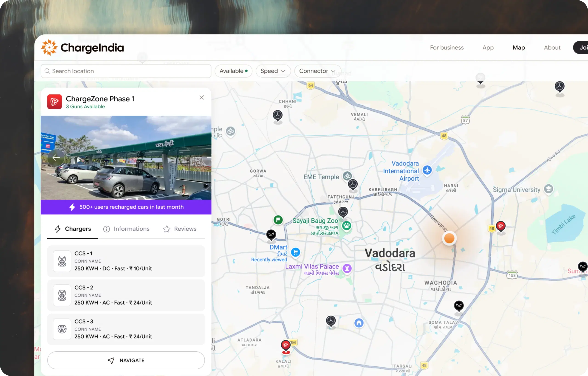Click the Mercedes charger pin near Chhani
This screenshot has height=376, width=588.
[278, 116]
